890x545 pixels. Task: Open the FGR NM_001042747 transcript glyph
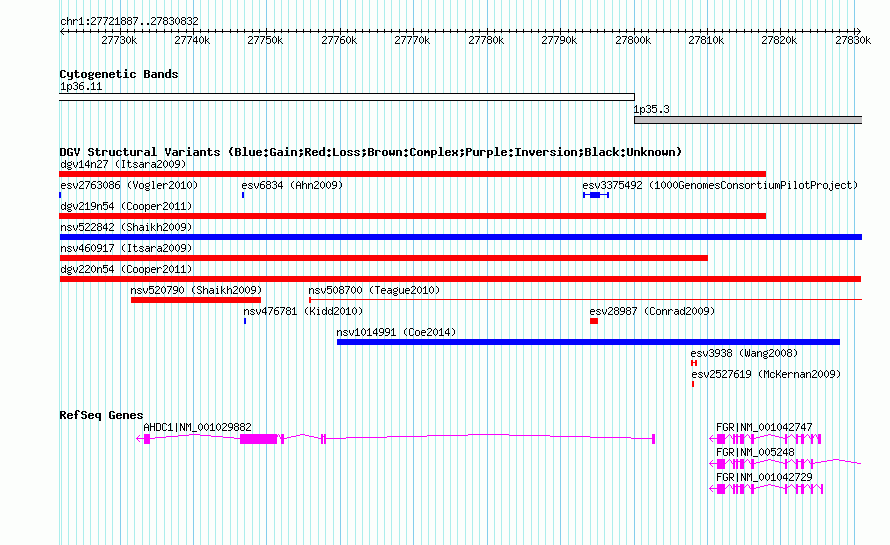tap(766, 439)
